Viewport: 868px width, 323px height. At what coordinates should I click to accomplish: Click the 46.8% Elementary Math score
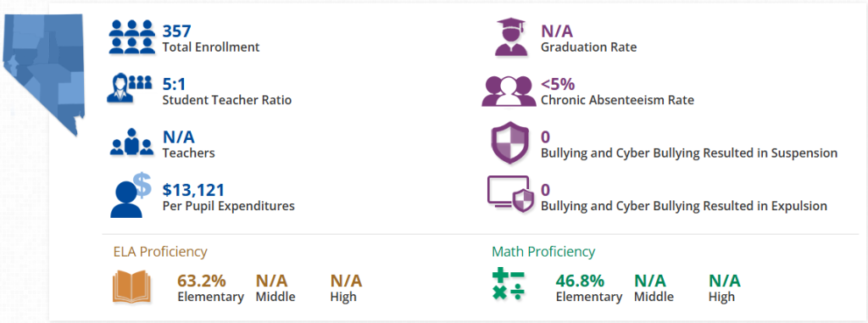[x=580, y=281]
